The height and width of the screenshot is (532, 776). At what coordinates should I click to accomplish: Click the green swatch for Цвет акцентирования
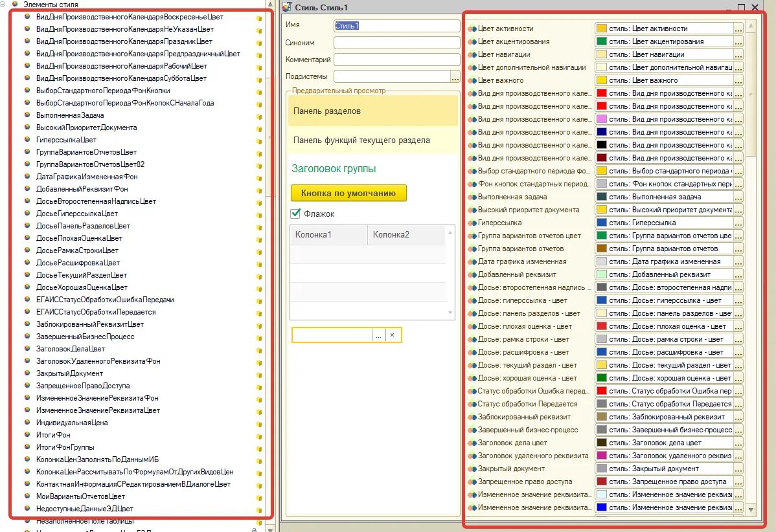click(x=601, y=41)
